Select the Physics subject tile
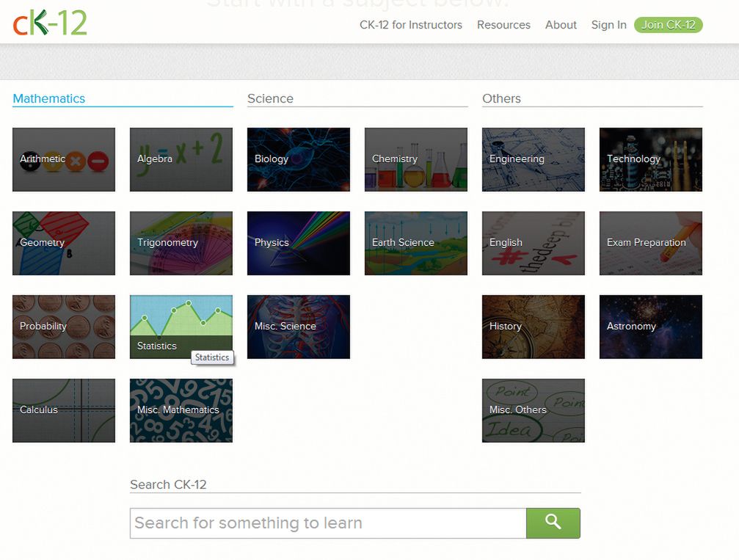The width and height of the screenshot is (739, 560). click(299, 243)
